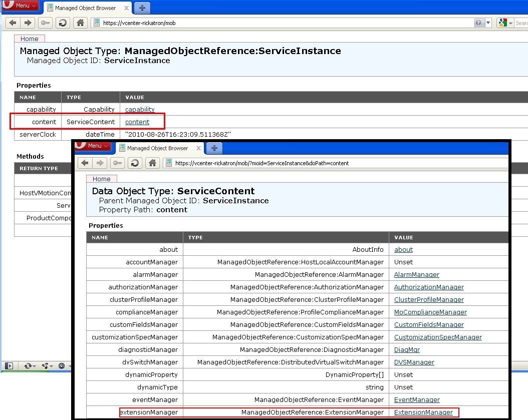Open the Google search engine dropdown
This screenshot has width=528, height=420.
[510, 23]
